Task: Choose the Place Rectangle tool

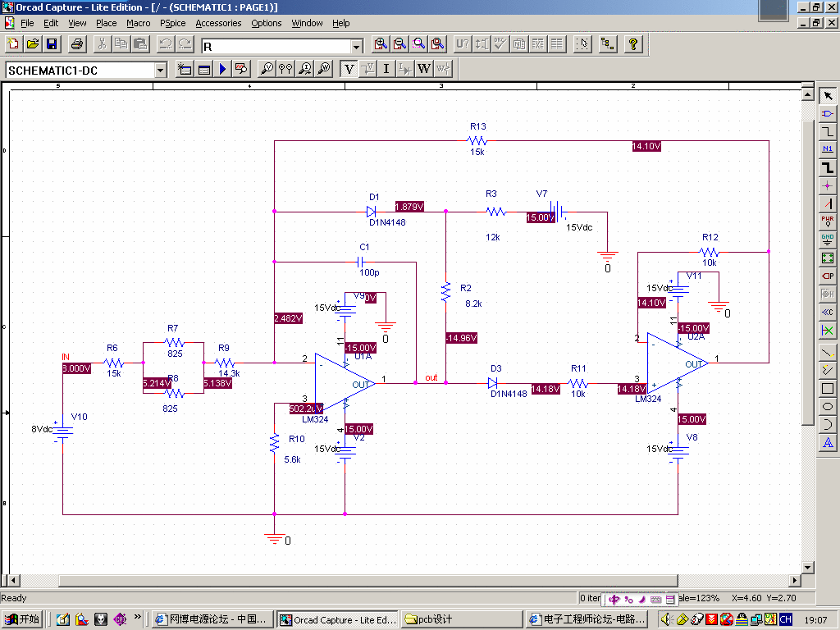Action: pyautogui.click(x=828, y=389)
